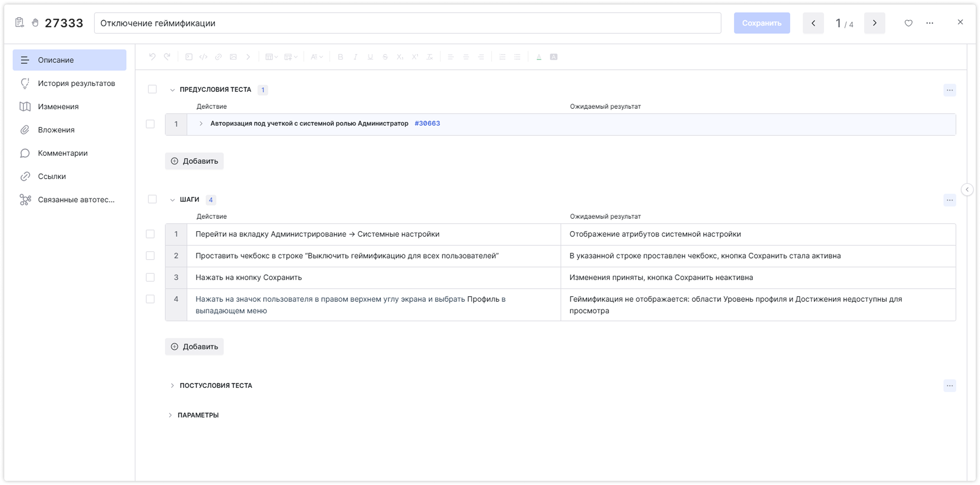The image size is (980, 485).
Task: Click the bold formatting icon
Action: 340,57
